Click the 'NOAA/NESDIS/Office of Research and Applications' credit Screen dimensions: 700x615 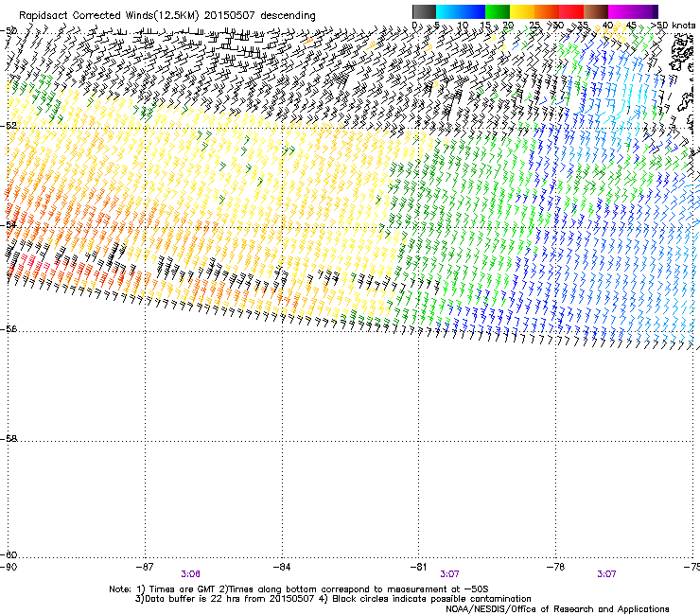[557, 609]
